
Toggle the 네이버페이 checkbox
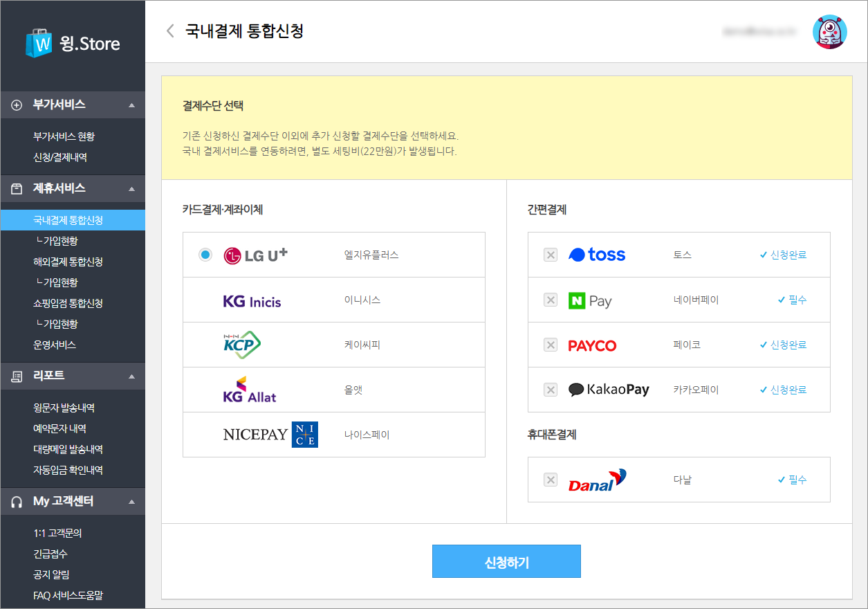pyautogui.click(x=551, y=300)
